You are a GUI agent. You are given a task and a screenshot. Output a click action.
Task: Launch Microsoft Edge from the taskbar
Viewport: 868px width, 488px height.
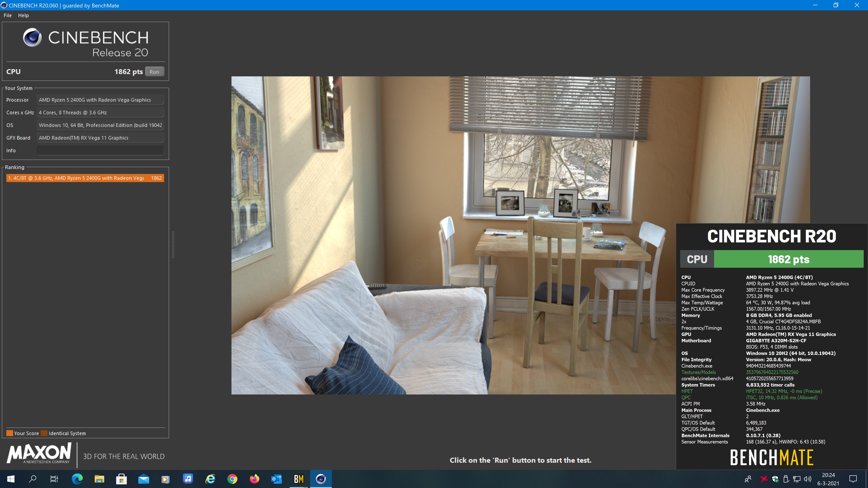pyautogui.click(x=77, y=479)
